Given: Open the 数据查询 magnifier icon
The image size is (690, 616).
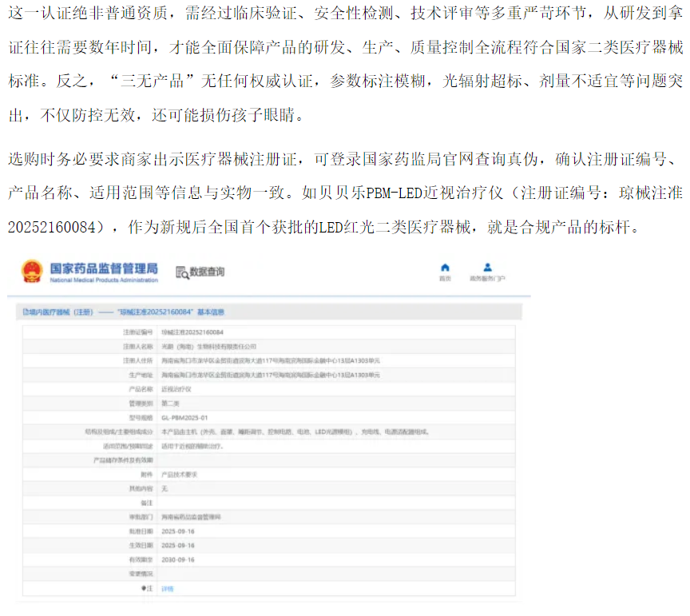Looking at the screenshot, I should point(180,272).
